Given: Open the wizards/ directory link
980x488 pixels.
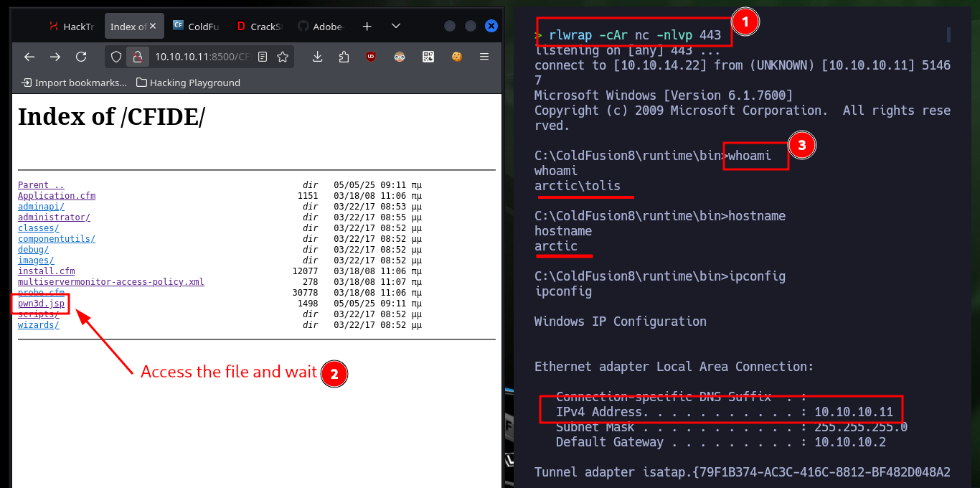Looking at the screenshot, I should [x=39, y=325].
